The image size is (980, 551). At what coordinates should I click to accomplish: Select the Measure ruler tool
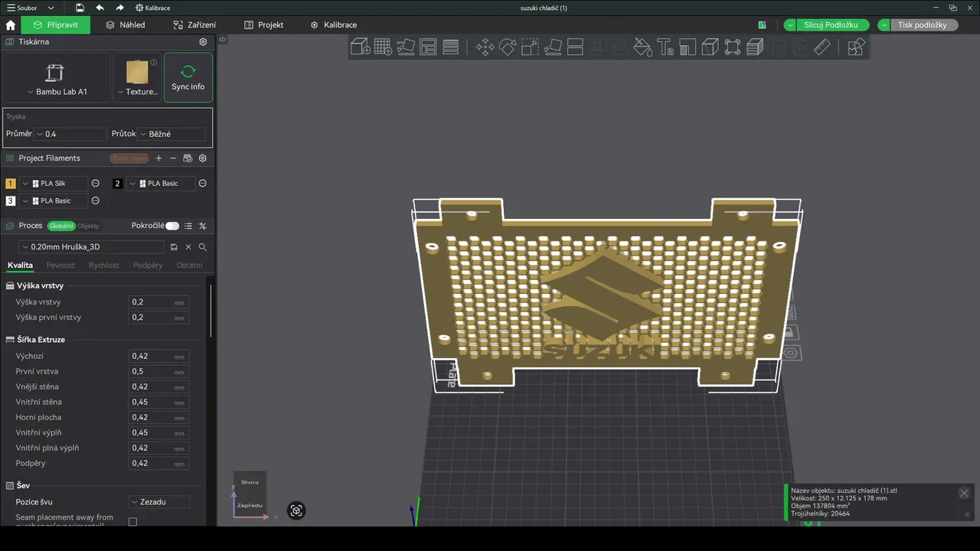[822, 47]
